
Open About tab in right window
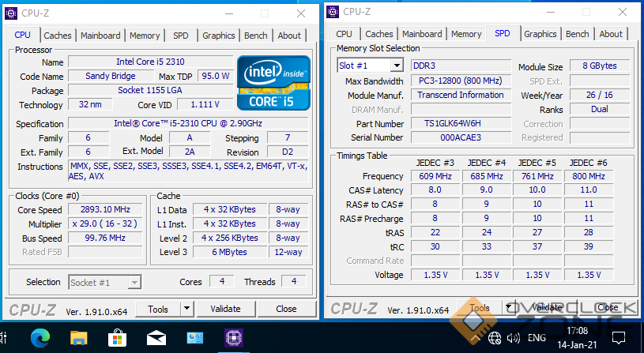[x=611, y=34]
